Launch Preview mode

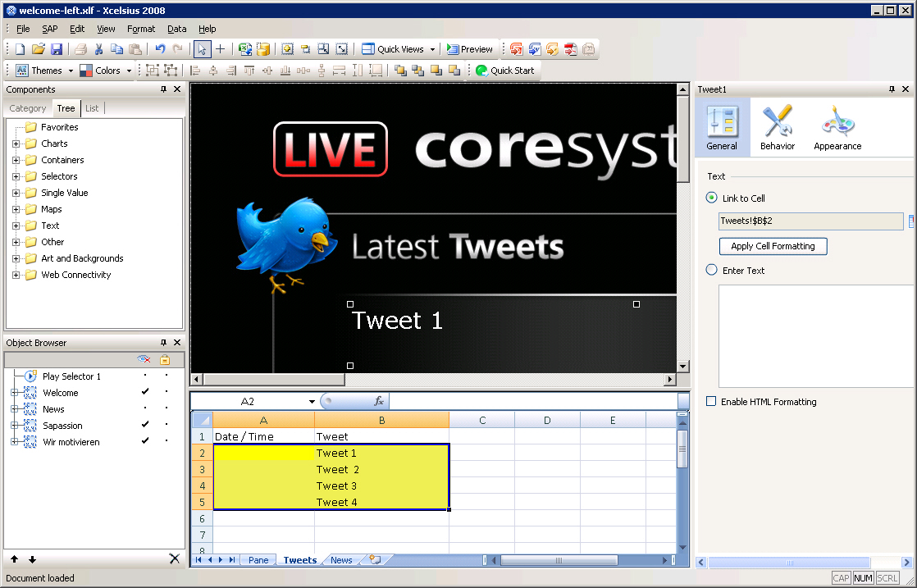point(470,49)
